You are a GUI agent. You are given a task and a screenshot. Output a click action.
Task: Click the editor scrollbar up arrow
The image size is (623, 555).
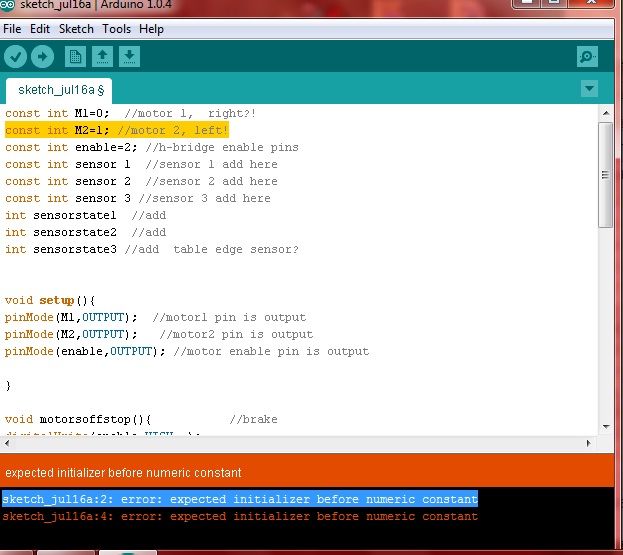(x=605, y=113)
